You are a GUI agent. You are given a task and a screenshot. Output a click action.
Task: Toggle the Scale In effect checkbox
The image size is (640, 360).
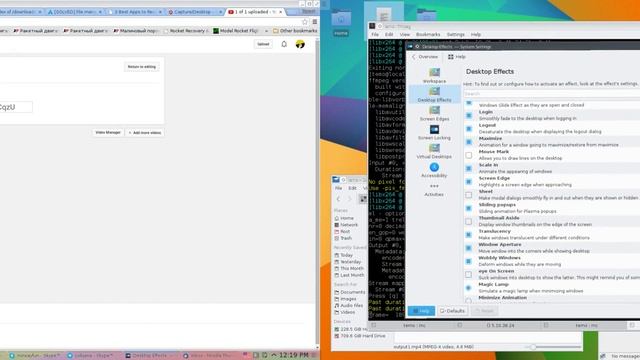pyautogui.click(x=469, y=168)
